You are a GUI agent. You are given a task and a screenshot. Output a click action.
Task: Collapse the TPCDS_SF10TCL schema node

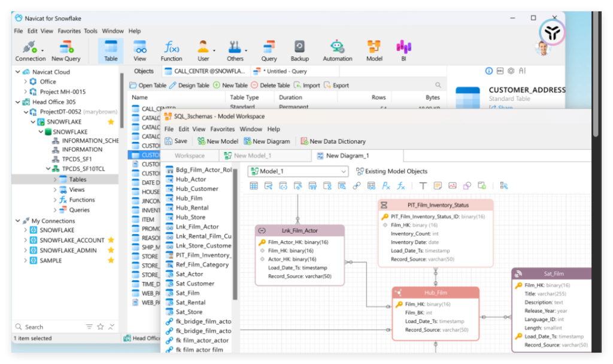pos(48,168)
